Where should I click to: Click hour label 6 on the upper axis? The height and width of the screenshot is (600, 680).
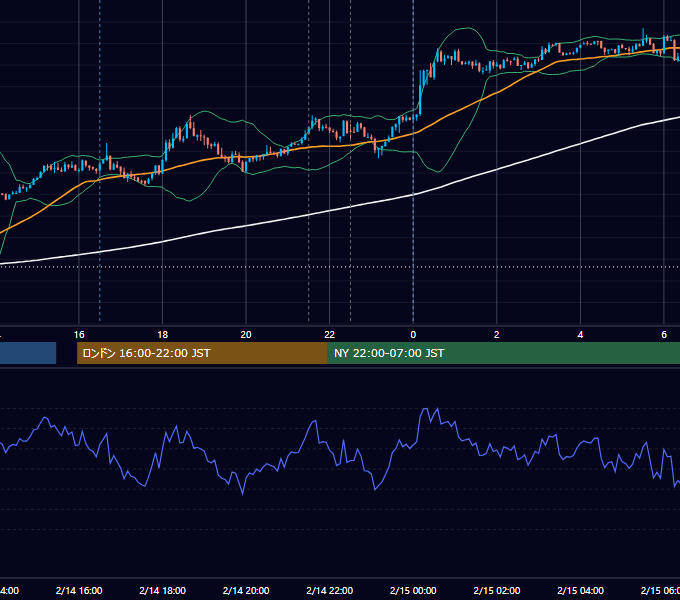point(664,335)
